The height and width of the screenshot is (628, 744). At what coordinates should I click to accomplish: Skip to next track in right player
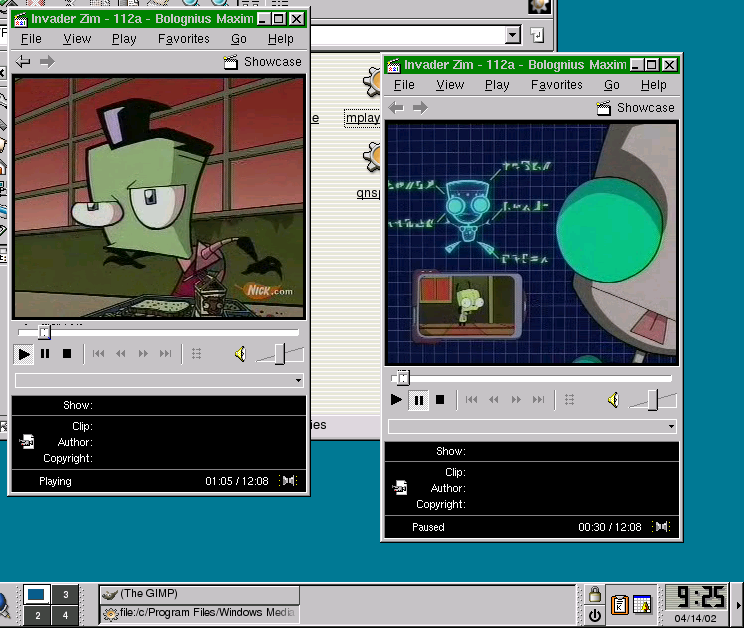coord(538,400)
